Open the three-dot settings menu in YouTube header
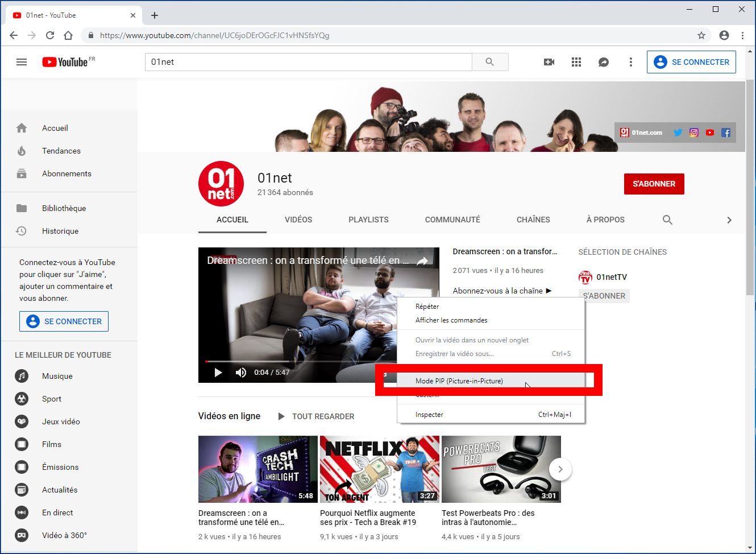Screen dimensions: 756x554 click(x=630, y=62)
